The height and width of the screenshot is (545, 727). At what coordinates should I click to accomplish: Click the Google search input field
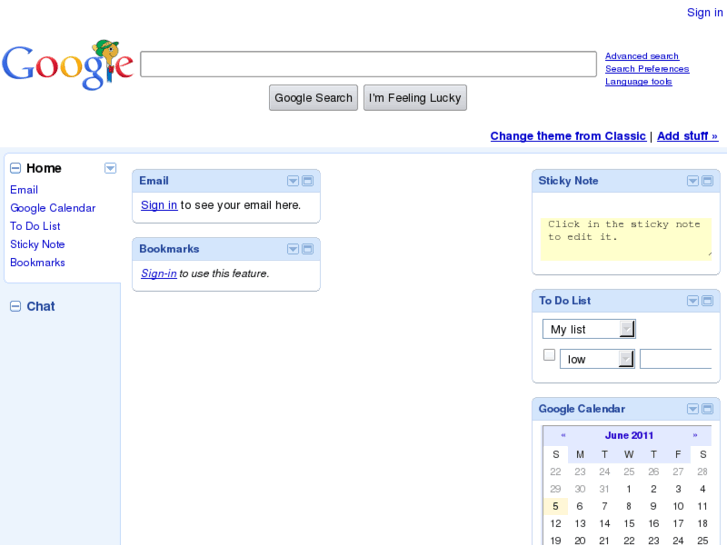(369, 64)
